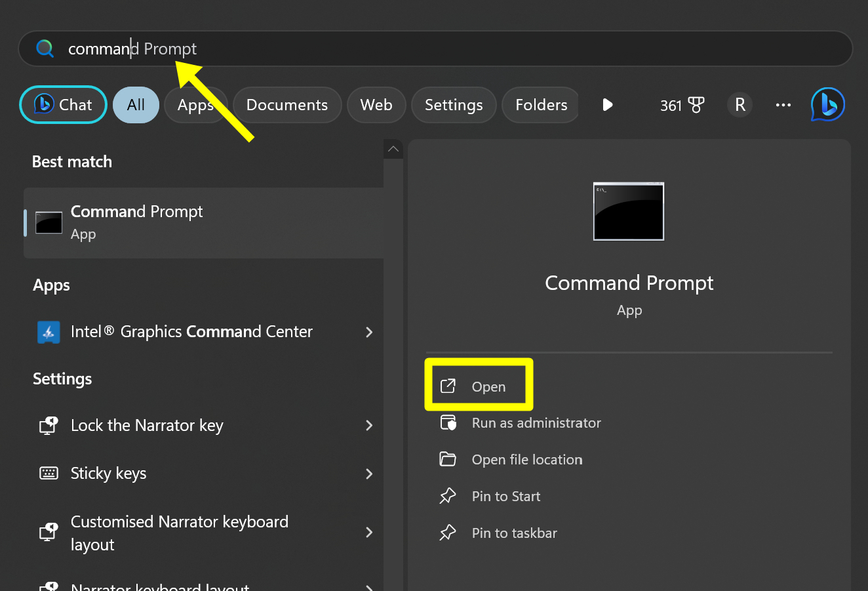
Task: Open the 361 rewards points trophy
Action: coord(682,105)
